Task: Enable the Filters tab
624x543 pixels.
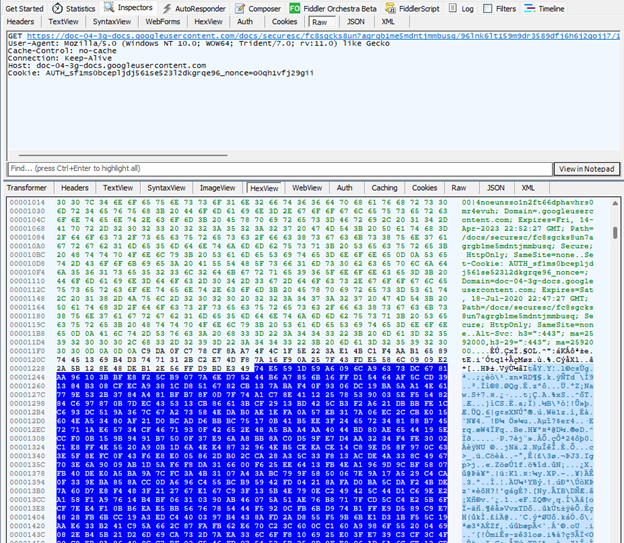Action: (x=504, y=8)
